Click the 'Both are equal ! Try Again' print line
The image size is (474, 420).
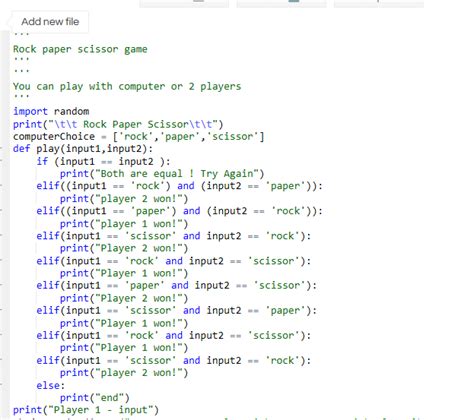(162, 174)
